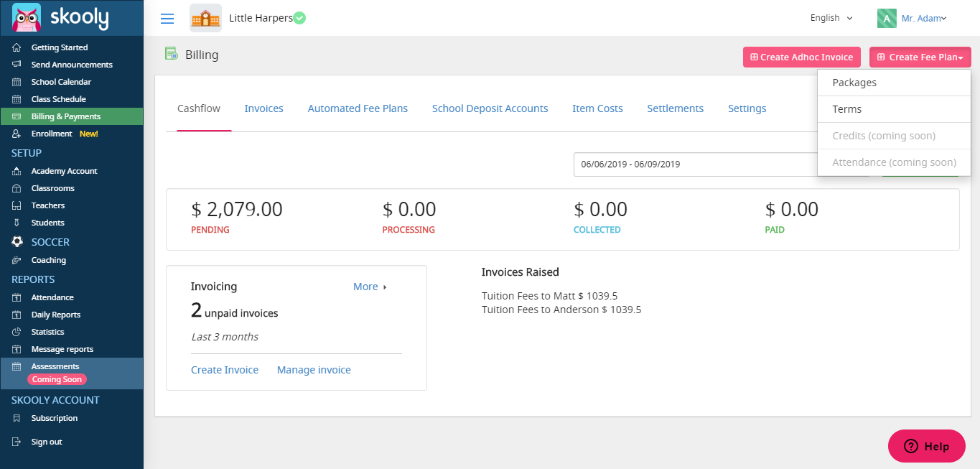Click the Subscription bookmark icon

(17, 418)
